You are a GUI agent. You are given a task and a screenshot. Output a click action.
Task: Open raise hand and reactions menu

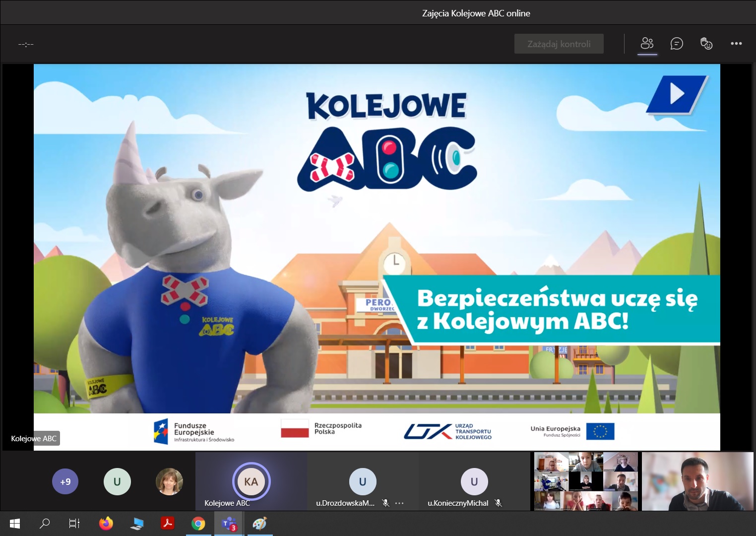pos(706,44)
